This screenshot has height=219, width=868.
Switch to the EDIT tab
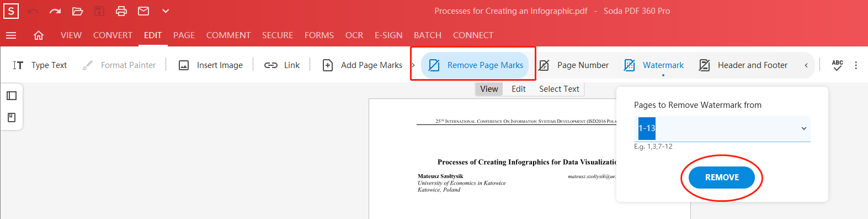point(153,35)
